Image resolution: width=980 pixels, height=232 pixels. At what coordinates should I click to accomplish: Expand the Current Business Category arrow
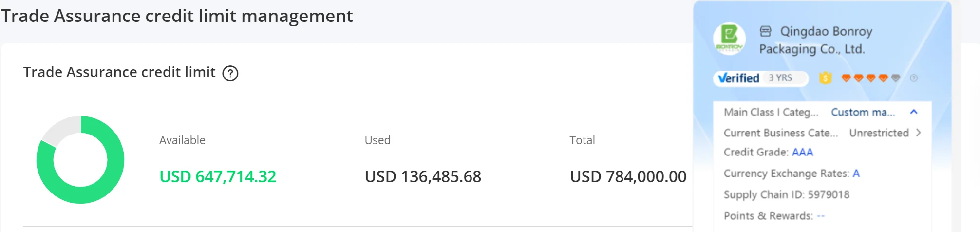[x=918, y=133]
